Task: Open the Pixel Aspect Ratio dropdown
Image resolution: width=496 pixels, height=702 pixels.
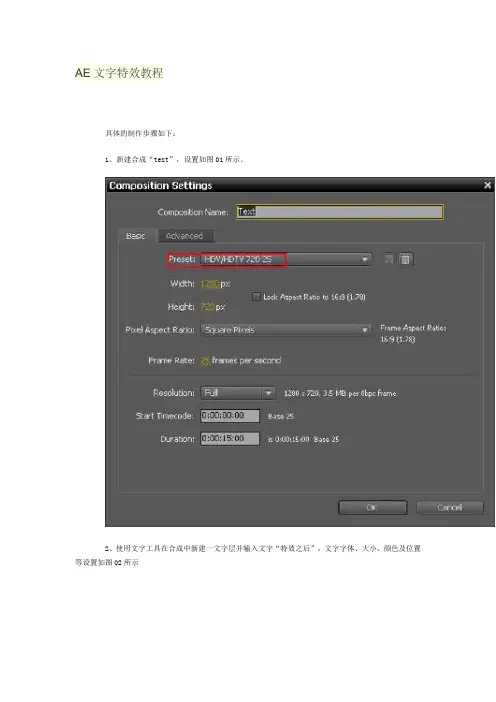Action: point(286,330)
